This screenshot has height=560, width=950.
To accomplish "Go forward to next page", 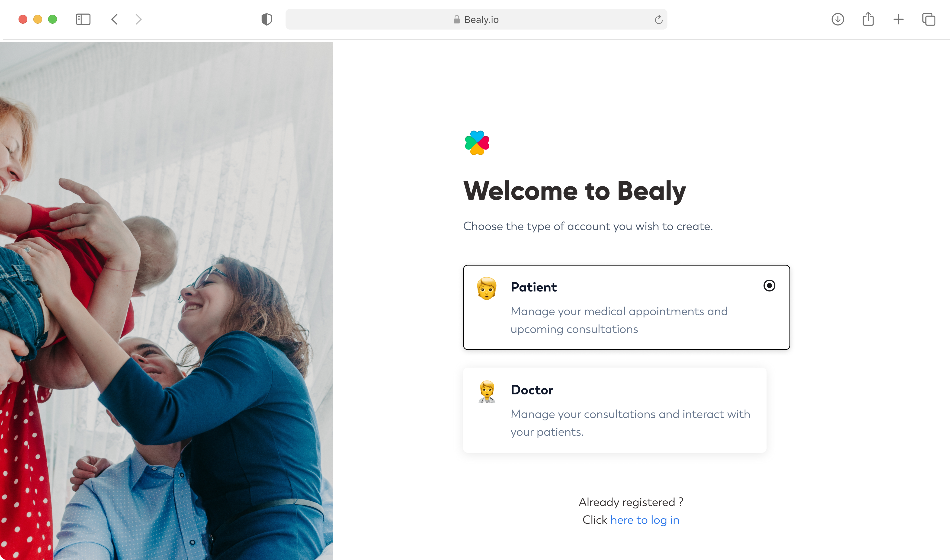I will click(x=138, y=19).
